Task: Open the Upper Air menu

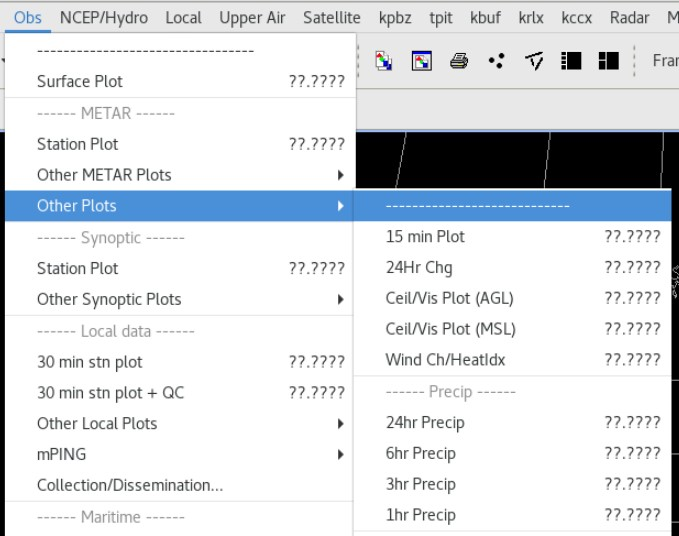Action: coord(252,18)
